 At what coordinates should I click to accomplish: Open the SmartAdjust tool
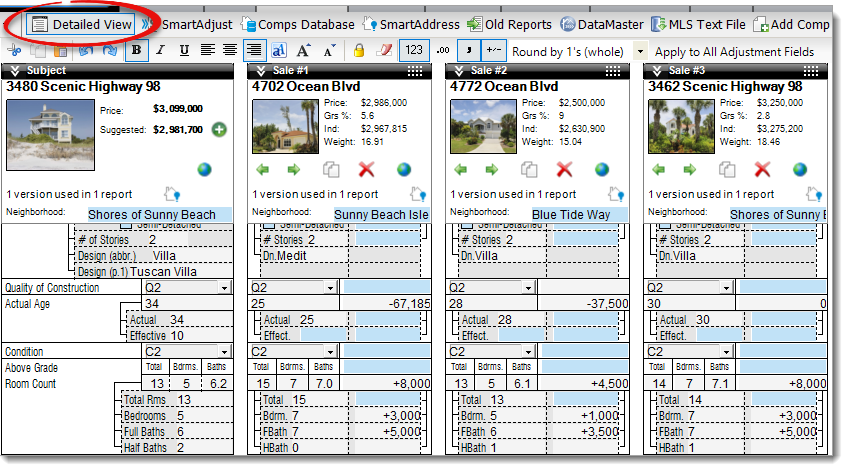click(196, 24)
